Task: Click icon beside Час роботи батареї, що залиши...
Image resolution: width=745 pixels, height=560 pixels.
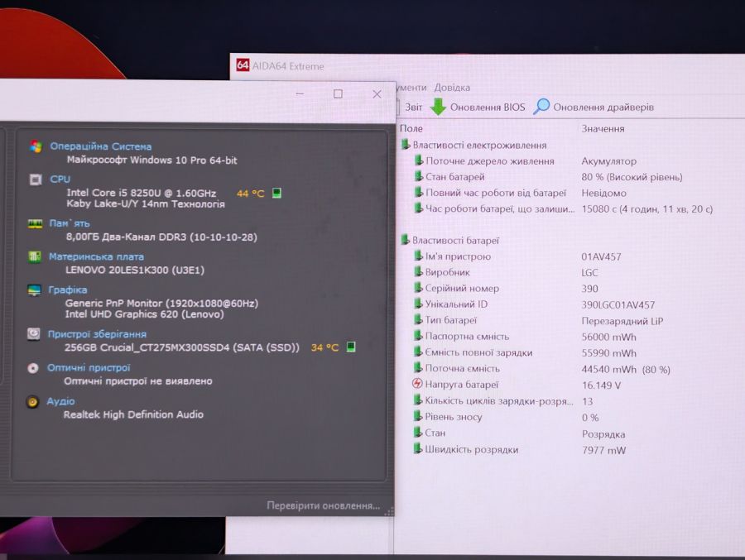Action: 419,208
